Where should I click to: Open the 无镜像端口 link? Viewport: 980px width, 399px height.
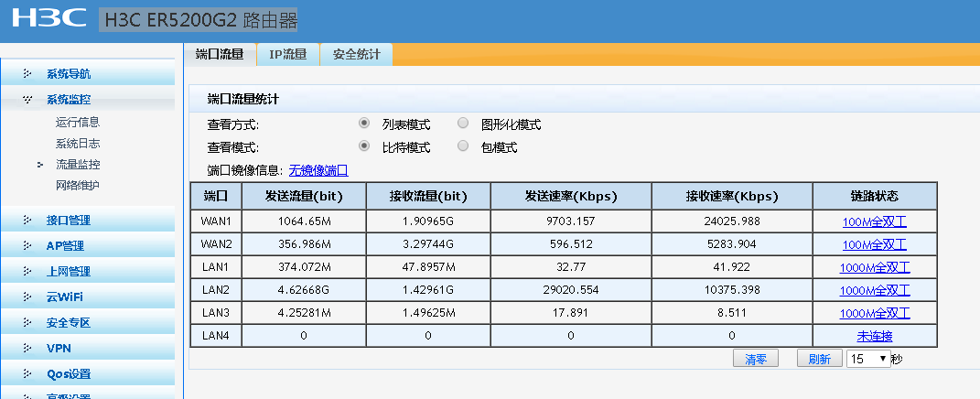point(318,170)
